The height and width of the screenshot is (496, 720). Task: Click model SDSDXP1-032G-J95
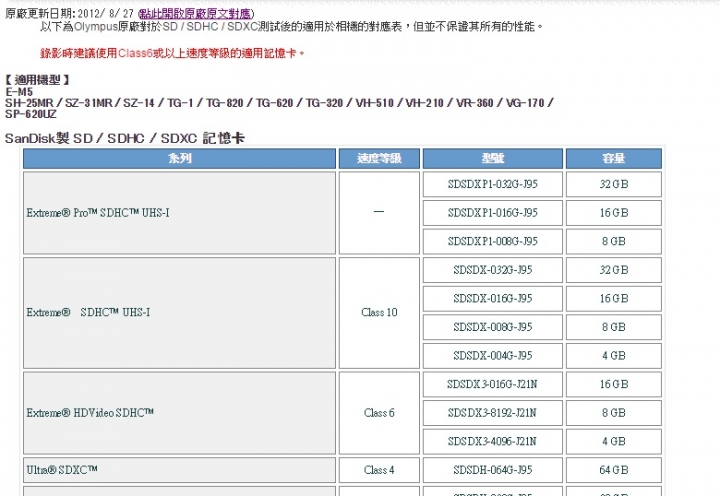click(493, 184)
